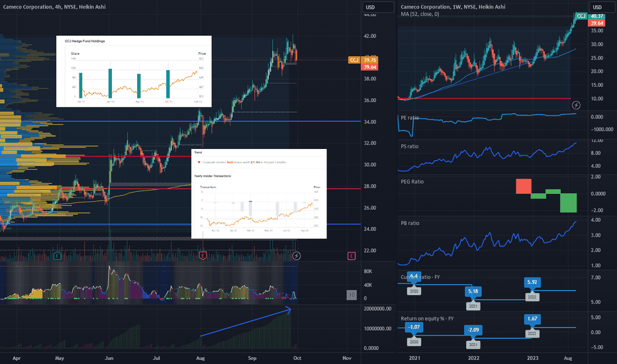Click 42.00 on the 4h price axis
The height and width of the screenshot is (364, 617).
(370, 36)
